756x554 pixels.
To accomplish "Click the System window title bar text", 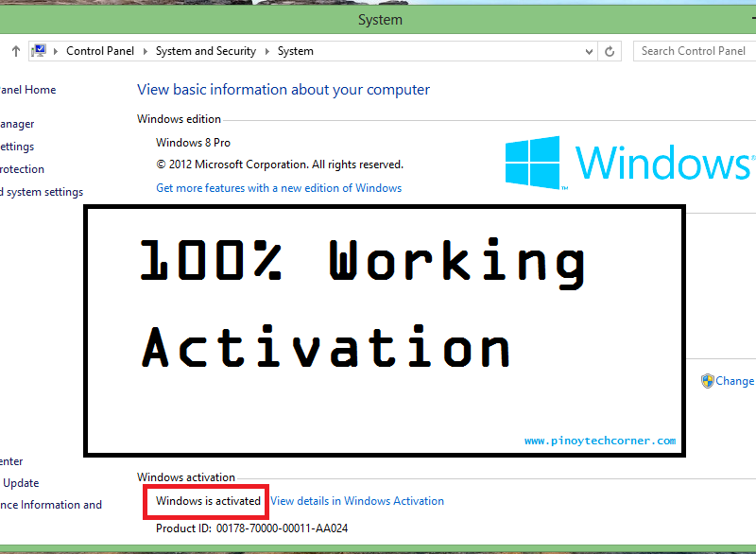I will 380,20.
